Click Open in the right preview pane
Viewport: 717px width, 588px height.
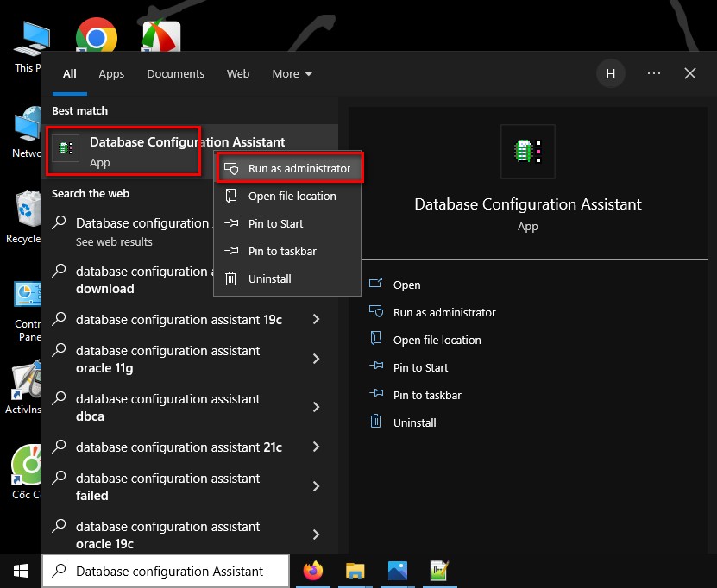407,285
